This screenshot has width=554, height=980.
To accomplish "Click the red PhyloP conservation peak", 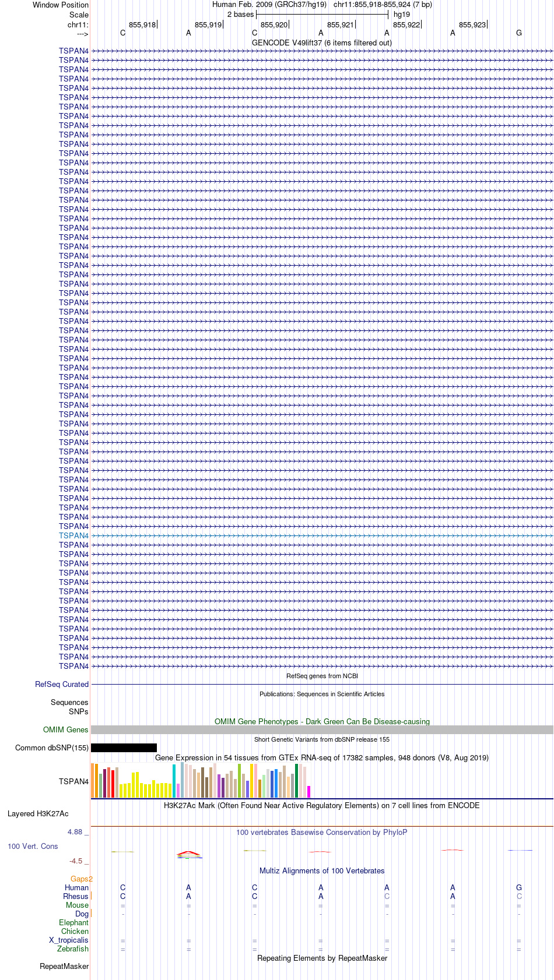I will point(189,854).
